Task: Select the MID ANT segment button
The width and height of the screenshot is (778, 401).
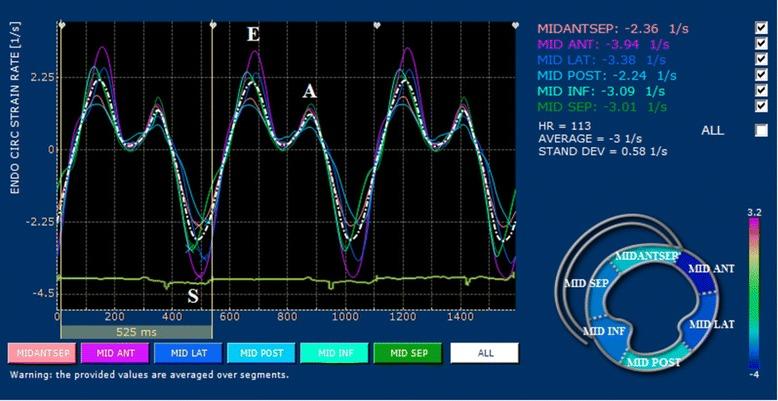Action: click(106, 353)
